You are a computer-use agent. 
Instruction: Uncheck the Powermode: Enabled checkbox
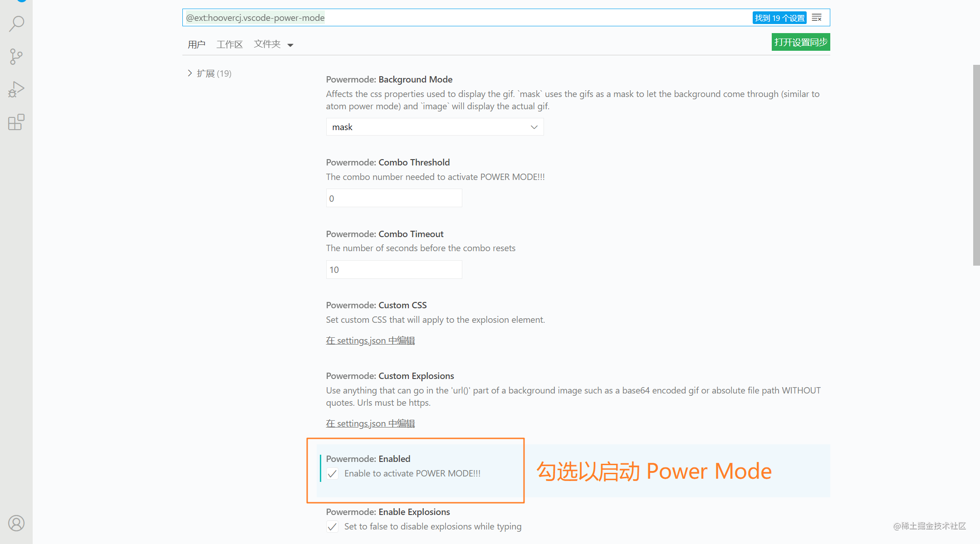point(332,473)
